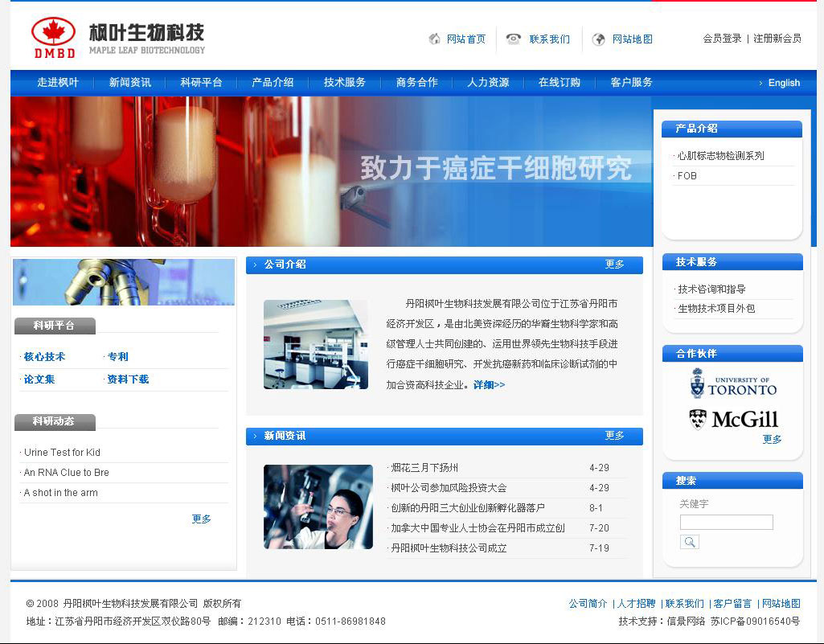Open the 资料下载 link

128,379
